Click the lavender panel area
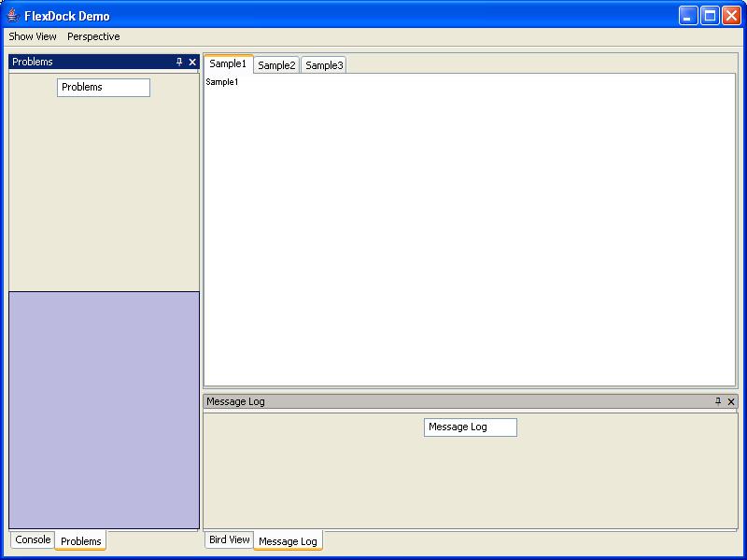Viewport: 747px width, 560px height. (x=104, y=410)
